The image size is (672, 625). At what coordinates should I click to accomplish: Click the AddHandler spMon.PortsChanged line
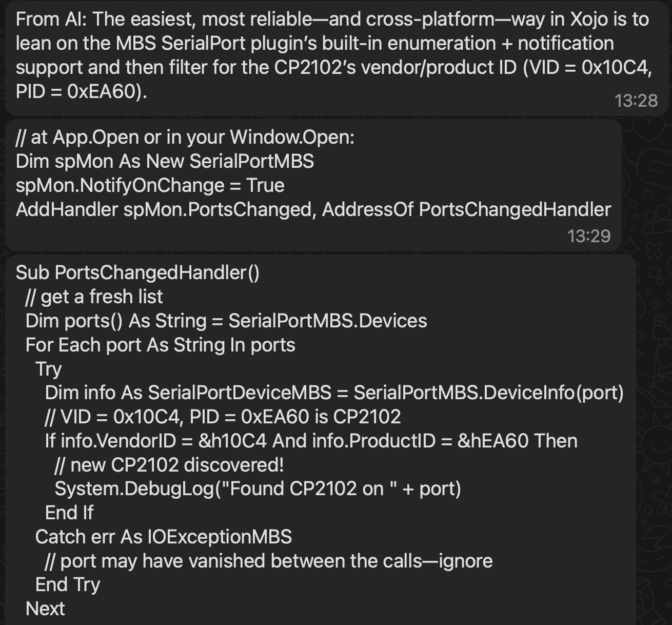pyautogui.click(x=313, y=209)
